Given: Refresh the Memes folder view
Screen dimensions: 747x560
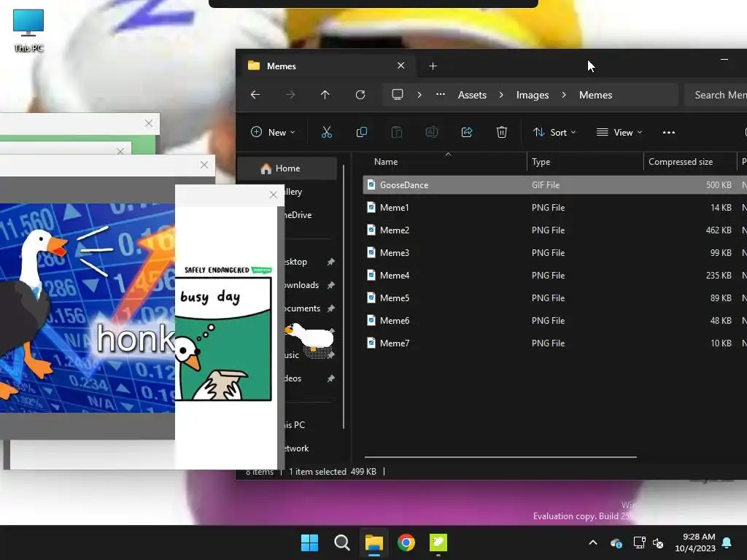Looking at the screenshot, I should [x=360, y=95].
